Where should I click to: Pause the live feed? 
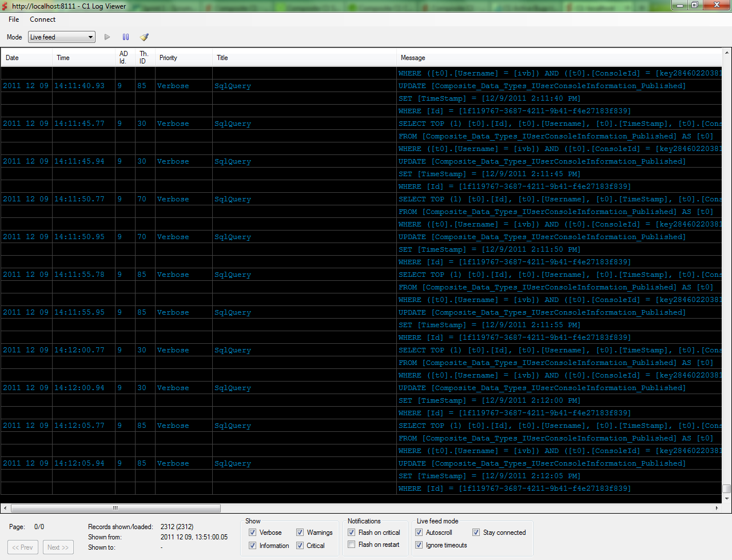(126, 37)
